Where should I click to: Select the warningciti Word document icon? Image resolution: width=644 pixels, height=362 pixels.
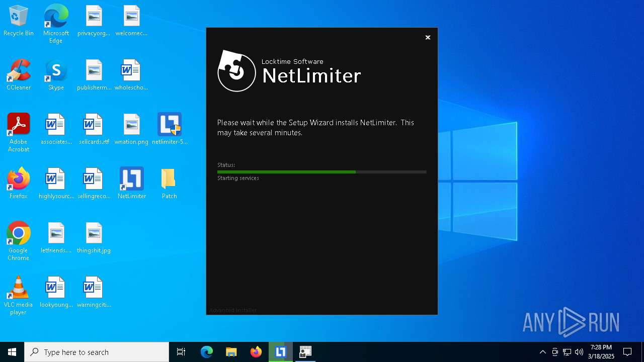(94, 293)
